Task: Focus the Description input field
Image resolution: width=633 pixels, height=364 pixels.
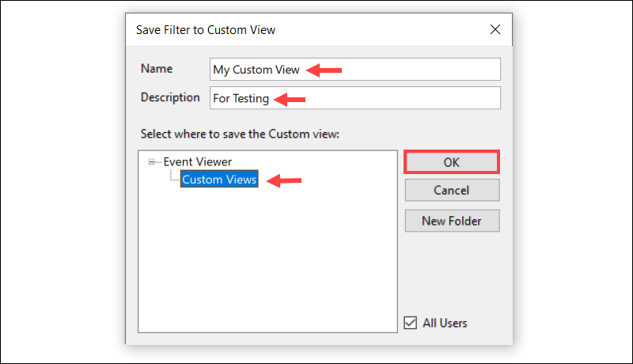Action: pyautogui.click(x=354, y=98)
